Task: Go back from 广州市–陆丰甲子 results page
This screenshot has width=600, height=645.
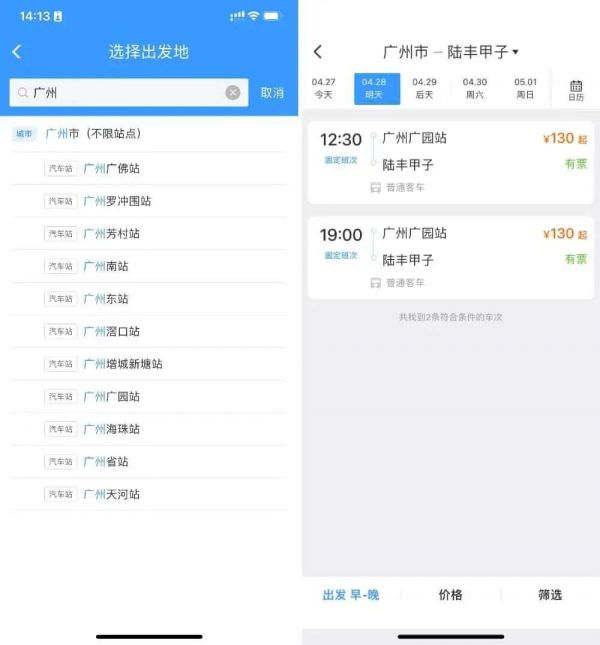Action: (x=317, y=52)
